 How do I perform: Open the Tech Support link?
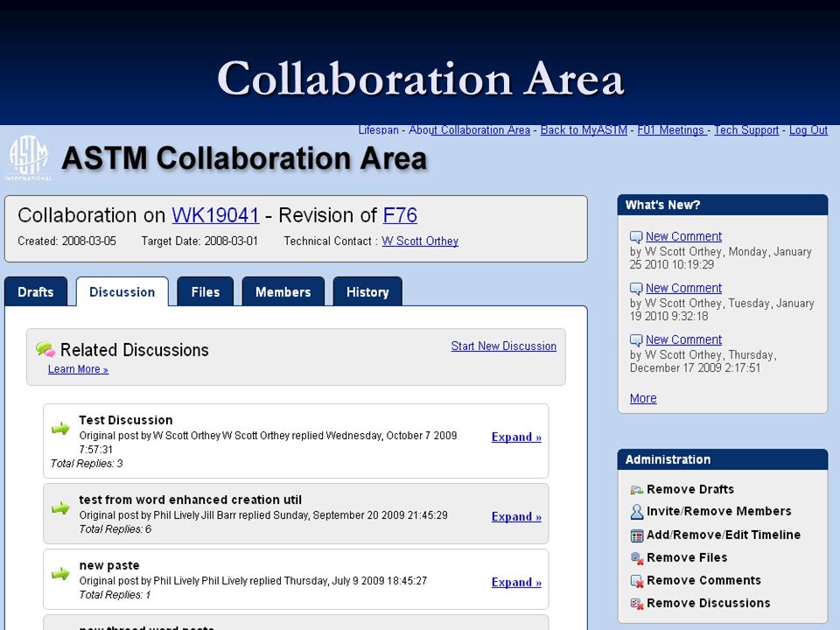(746, 130)
